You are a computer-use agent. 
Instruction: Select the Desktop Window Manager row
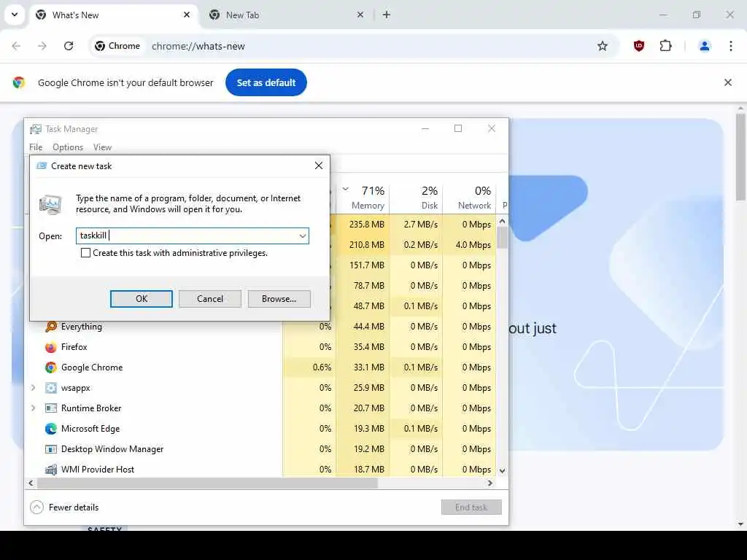[260, 449]
